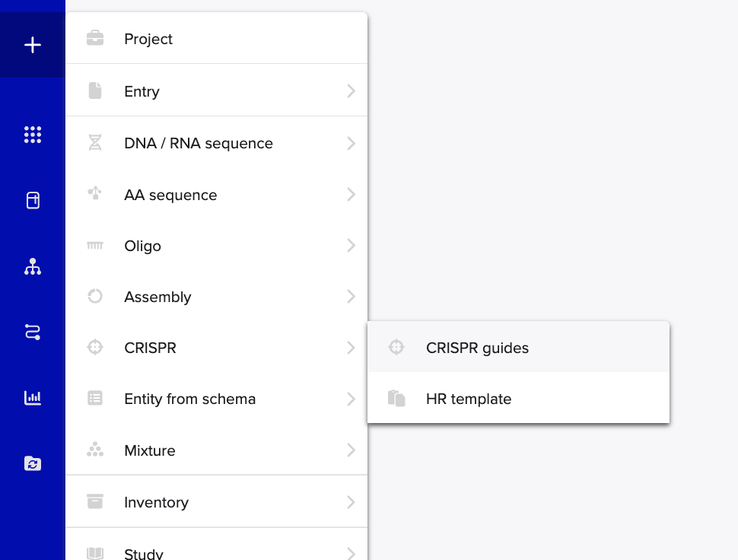Select the Assembly menu entry

coord(217,297)
